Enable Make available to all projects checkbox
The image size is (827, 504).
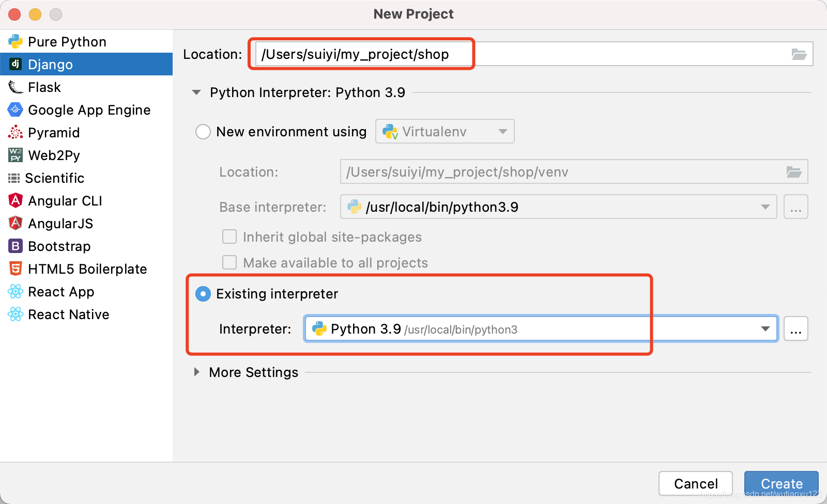tap(229, 262)
